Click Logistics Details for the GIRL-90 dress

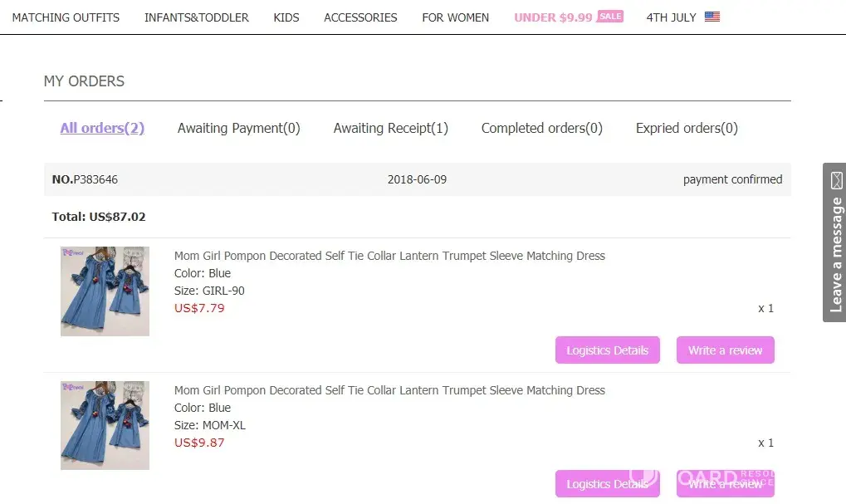click(608, 350)
